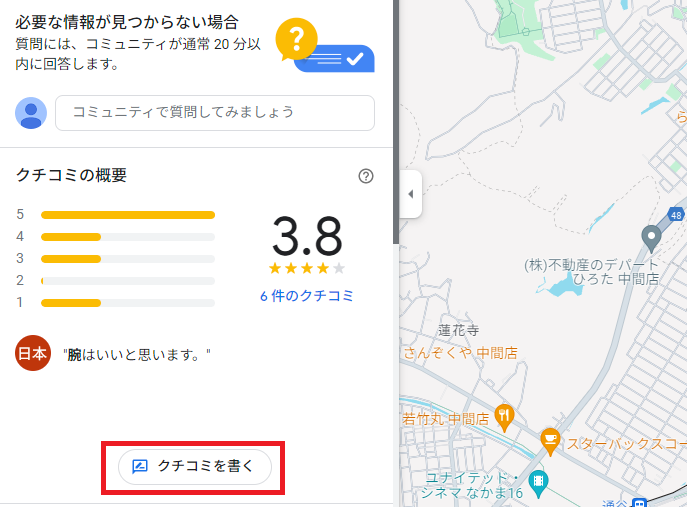Select the 2-star rating bar
This screenshot has height=507, width=687.
click(128, 280)
